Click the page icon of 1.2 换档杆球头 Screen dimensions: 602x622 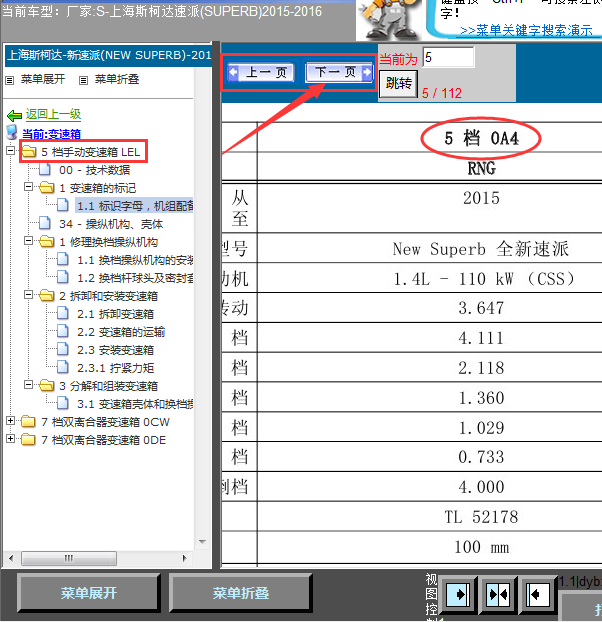[63, 277]
